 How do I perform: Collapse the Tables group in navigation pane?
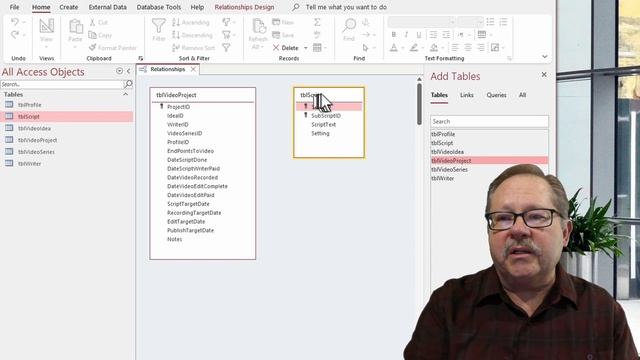click(125, 94)
